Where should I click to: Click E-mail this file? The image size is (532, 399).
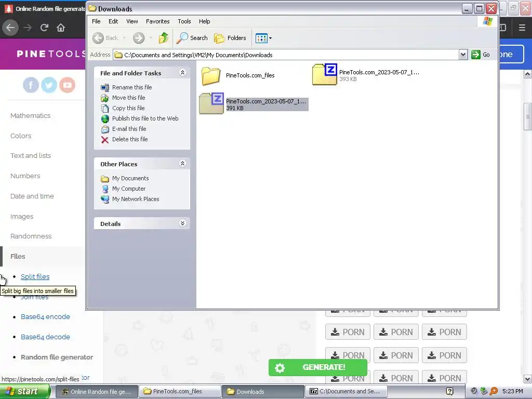click(x=129, y=129)
